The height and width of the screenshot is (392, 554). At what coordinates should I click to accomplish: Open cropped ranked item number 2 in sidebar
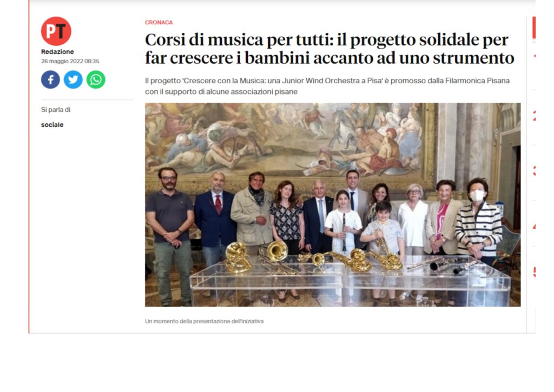[534, 116]
